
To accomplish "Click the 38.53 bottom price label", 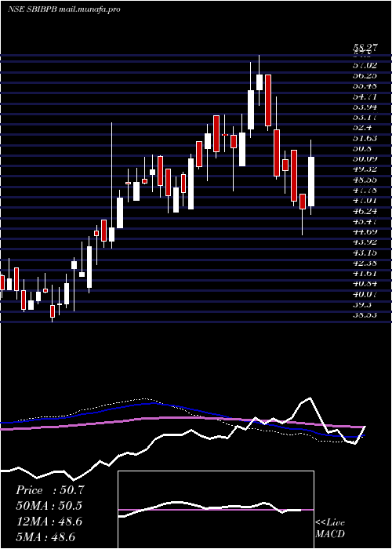I will tap(364, 314).
